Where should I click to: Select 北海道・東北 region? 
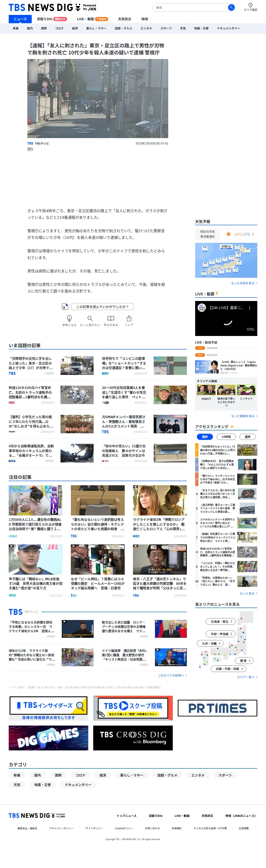pos(221,622)
